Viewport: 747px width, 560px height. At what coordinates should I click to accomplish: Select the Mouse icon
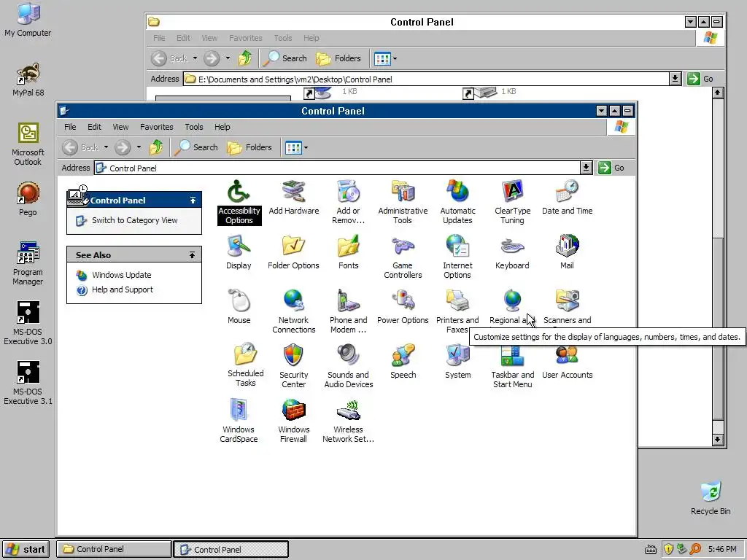[239, 307]
